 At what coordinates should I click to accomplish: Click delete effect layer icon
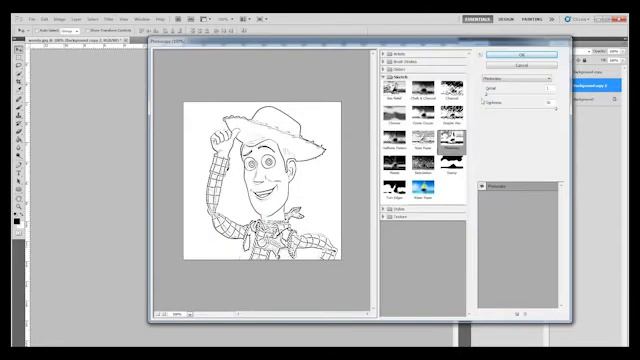pos(525,314)
